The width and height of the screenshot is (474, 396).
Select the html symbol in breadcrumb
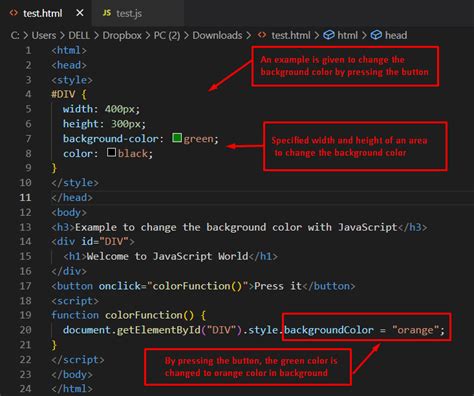click(x=347, y=35)
